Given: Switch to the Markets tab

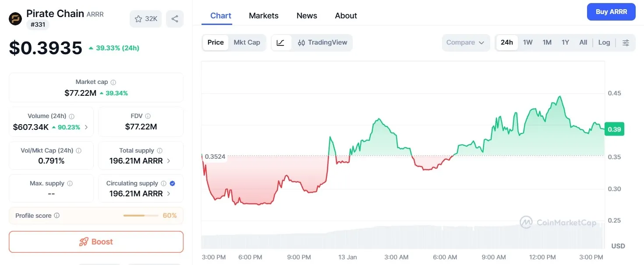Looking at the screenshot, I should click(263, 15).
